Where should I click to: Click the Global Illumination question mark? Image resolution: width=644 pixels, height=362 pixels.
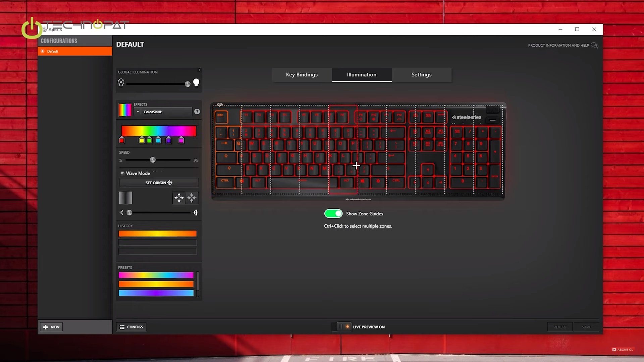[x=199, y=70]
